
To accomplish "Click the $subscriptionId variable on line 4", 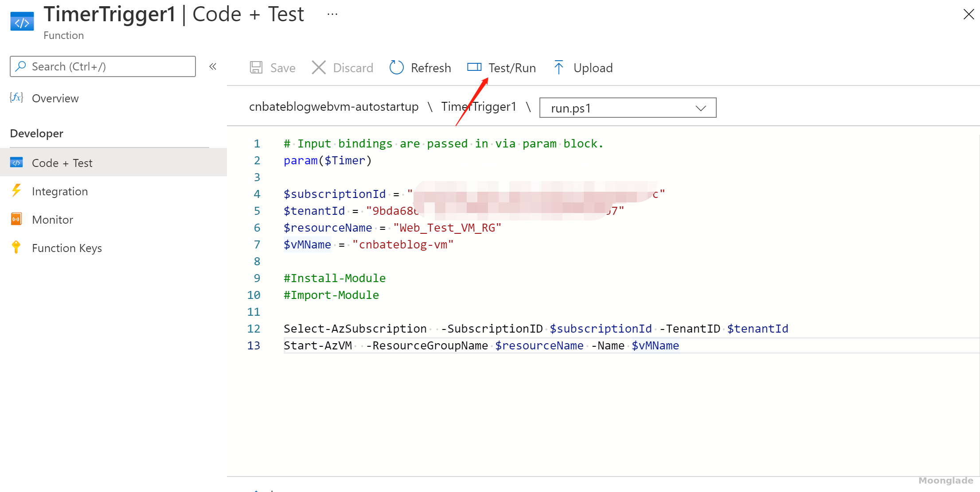I will (335, 194).
